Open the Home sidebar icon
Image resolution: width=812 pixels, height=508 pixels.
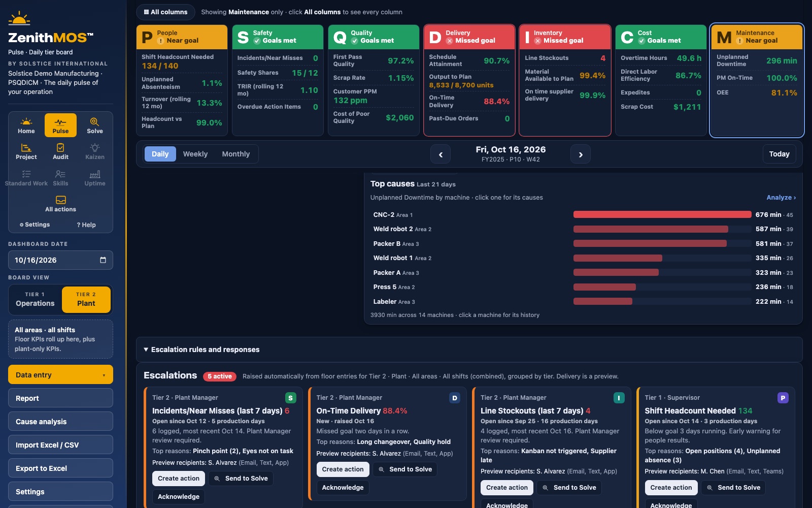pyautogui.click(x=26, y=125)
